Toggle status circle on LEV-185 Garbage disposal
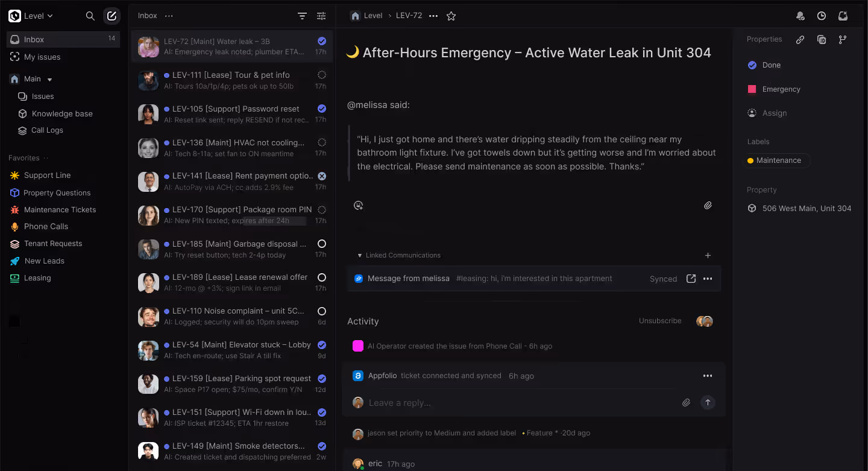Screen dimensions: 868x471 [322, 244]
